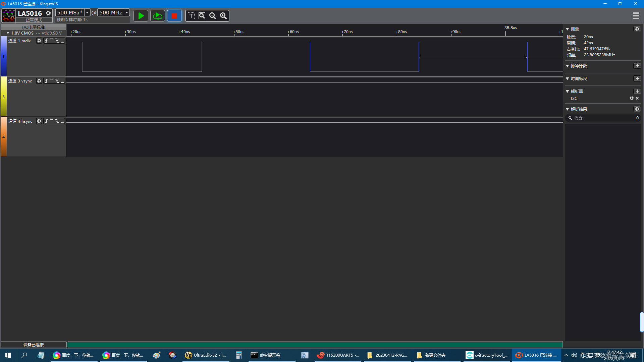Click the system volume tray icon
This screenshot has width=644, height=362.
[574, 355]
